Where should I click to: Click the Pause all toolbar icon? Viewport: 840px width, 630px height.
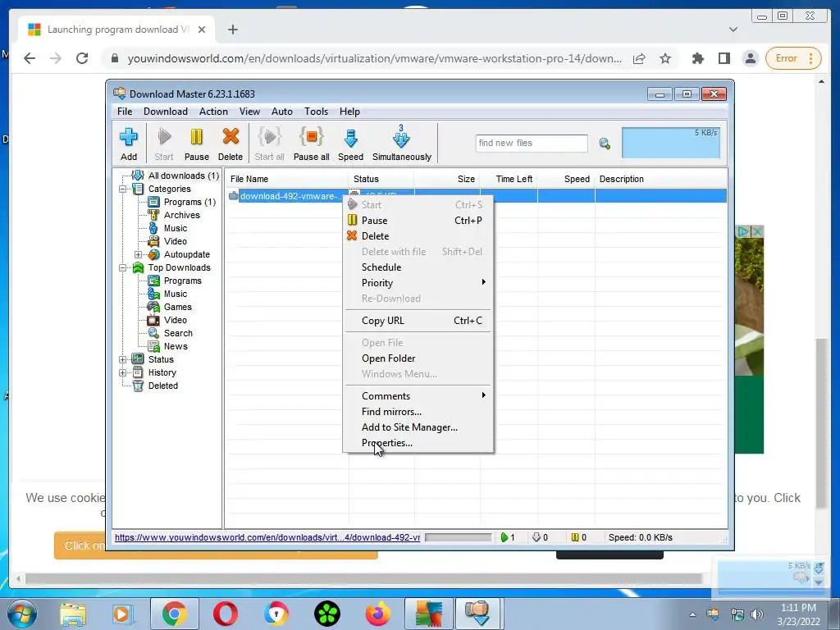pyautogui.click(x=311, y=143)
